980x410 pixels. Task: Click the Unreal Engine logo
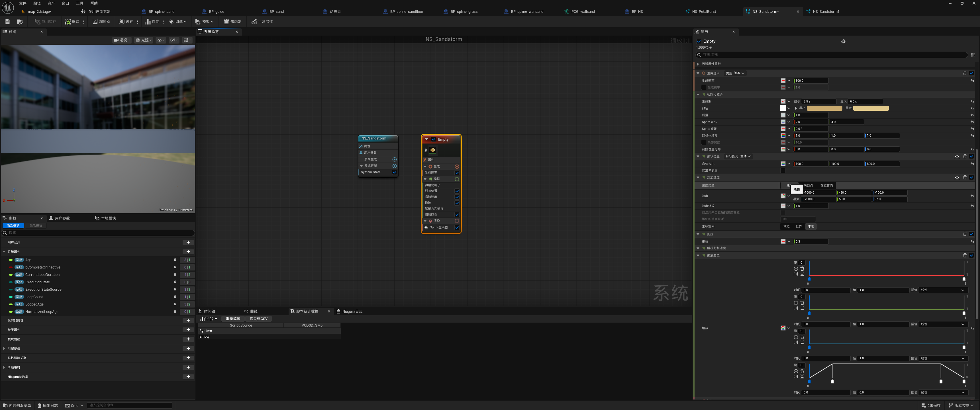[8, 7]
